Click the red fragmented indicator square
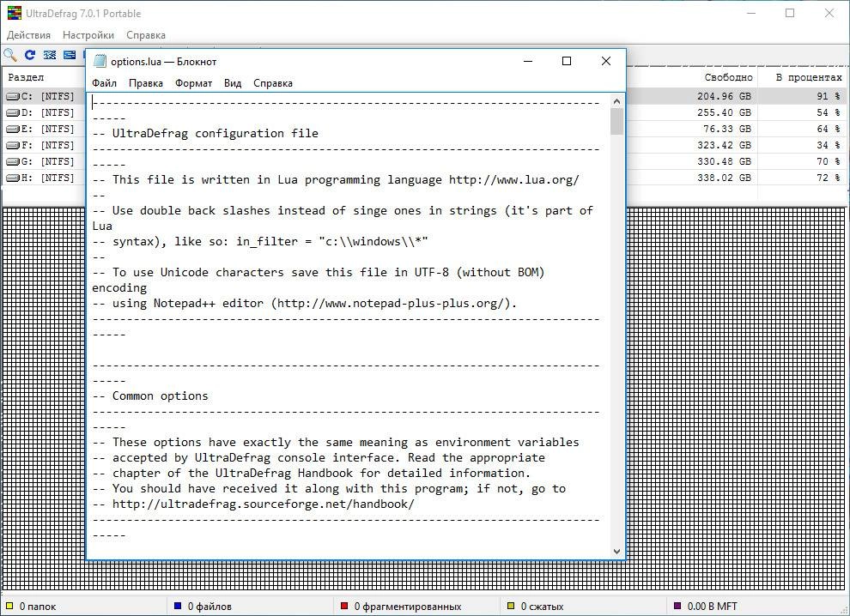The width and height of the screenshot is (850, 616). (x=343, y=607)
